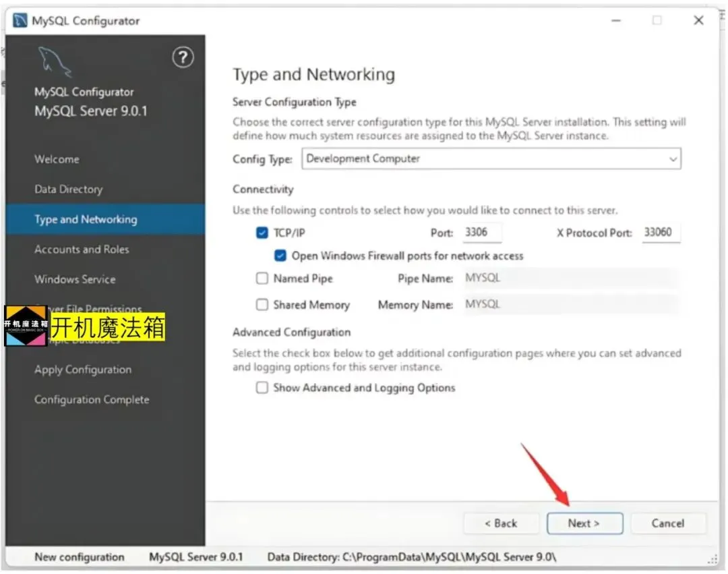This screenshot has height=574, width=728.
Task: Open Windows Service step
Action: (x=75, y=279)
